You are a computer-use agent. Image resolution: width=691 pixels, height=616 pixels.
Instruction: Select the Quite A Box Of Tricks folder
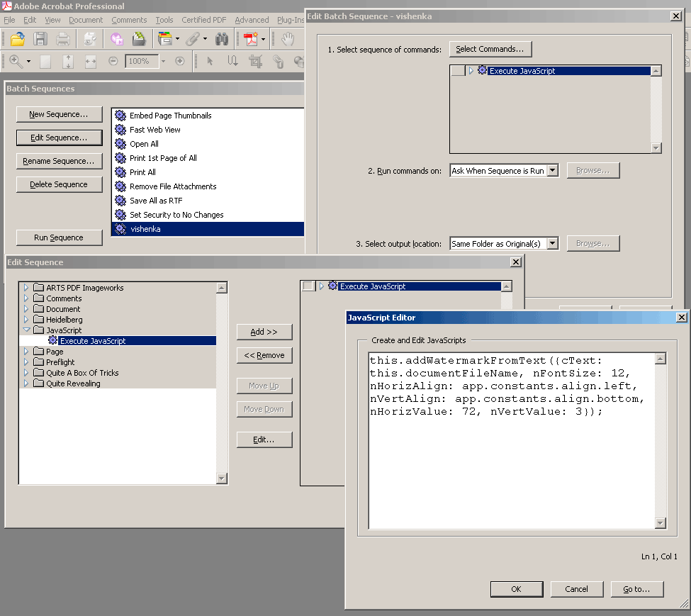82,373
